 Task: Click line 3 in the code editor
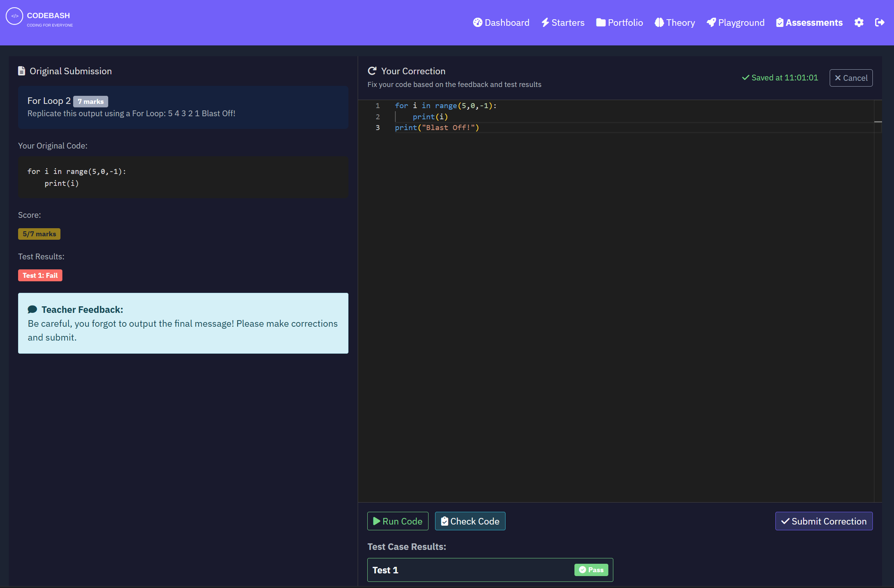pos(437,128)
